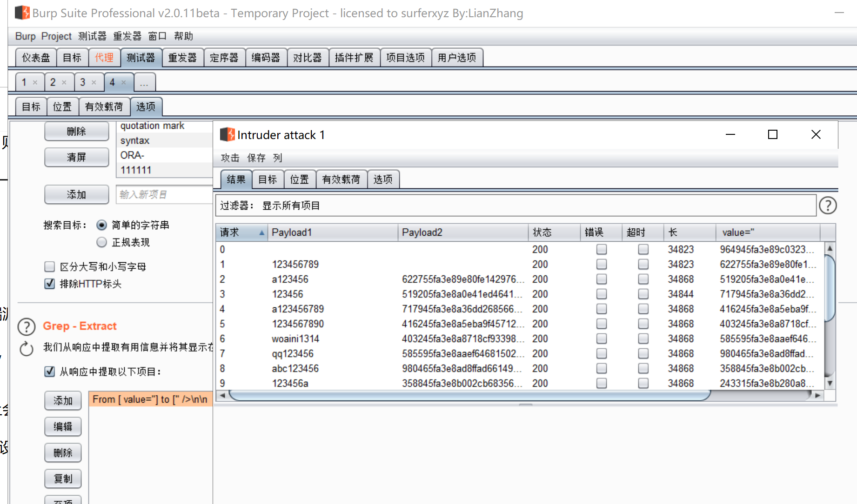This screenshot has width=857, height=504.
Task: Close Intruder tab 4
Action: point(124,83)
